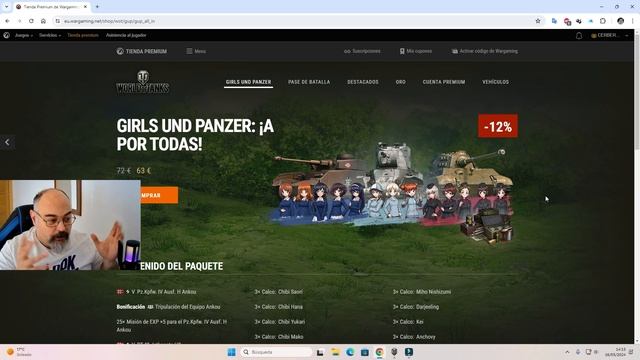The image size is (640, 360).
Task: Open the Windows Start button
Action: 231,352
